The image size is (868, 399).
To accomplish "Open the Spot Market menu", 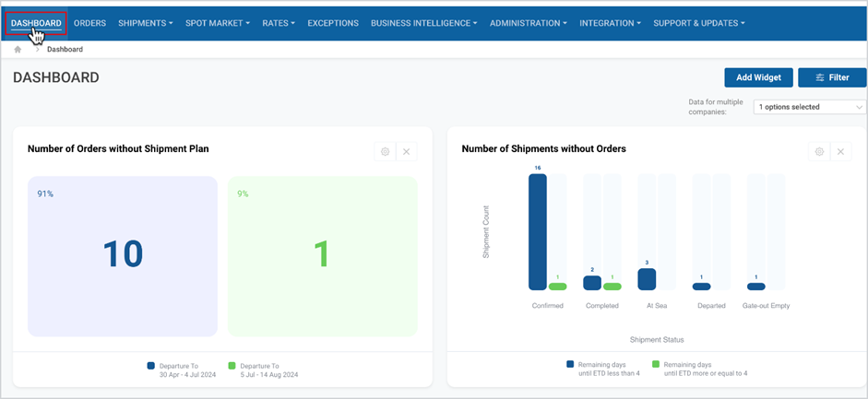I will 218,23.
